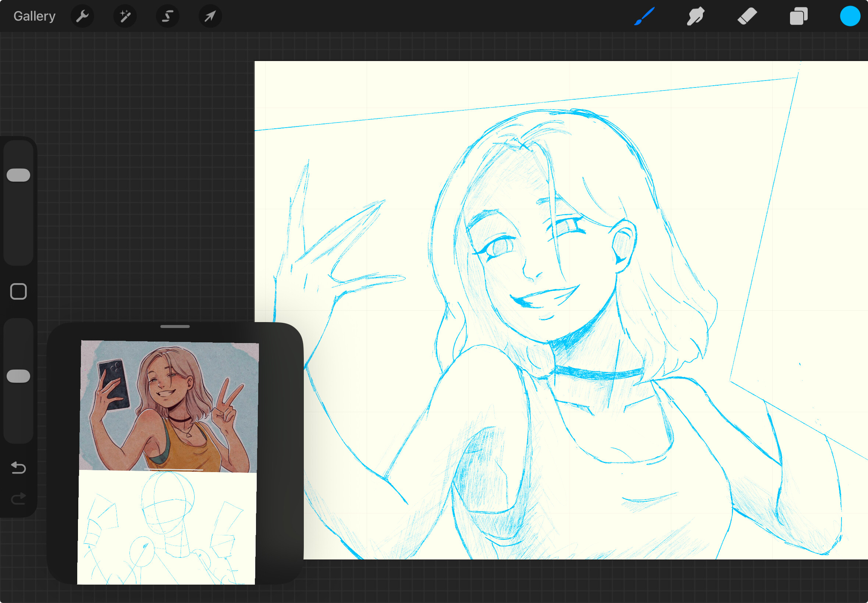Select the Eraser tool
This screenshot has height=603, width=868.
pos(747,16)
